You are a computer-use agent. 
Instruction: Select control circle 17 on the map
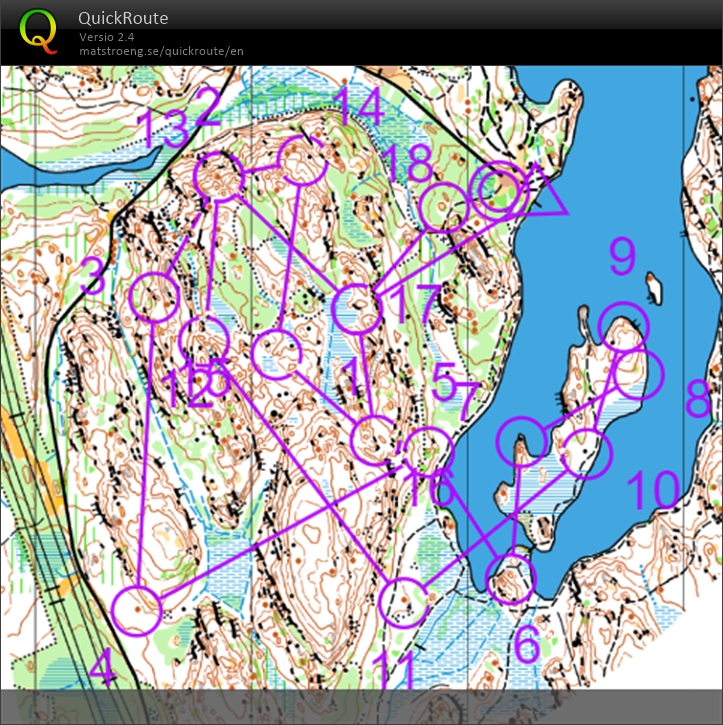pyautogui.click(x=357, y=308)
